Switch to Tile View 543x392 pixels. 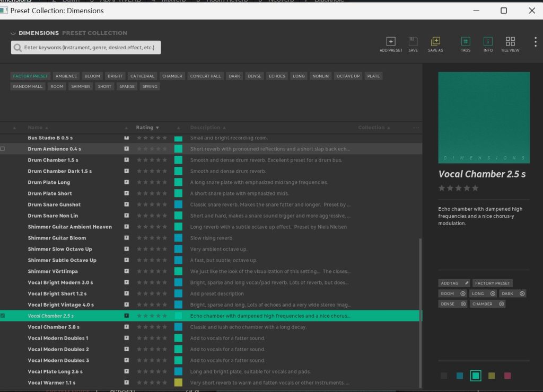click(510, 42)
